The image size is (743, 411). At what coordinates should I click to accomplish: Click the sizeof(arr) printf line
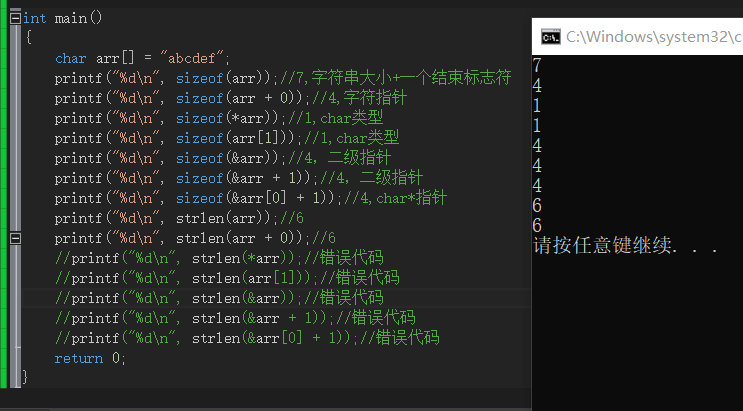[x=283, y=78]
